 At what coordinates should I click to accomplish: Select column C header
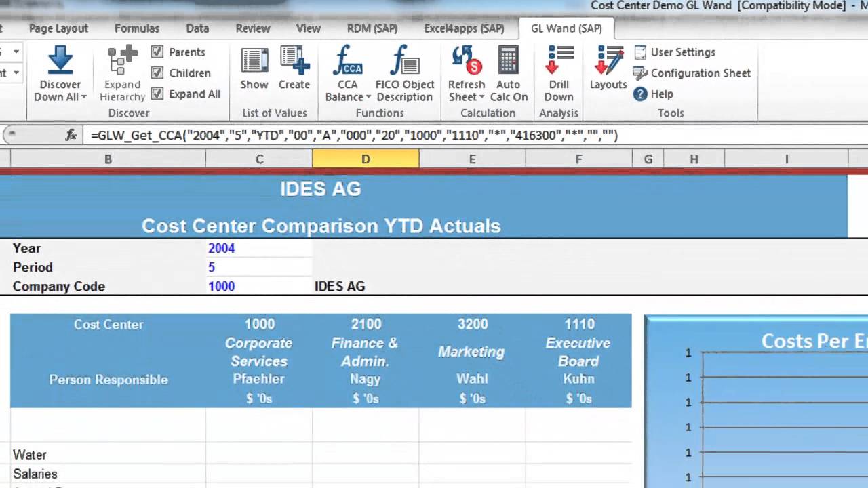[259, 159]
